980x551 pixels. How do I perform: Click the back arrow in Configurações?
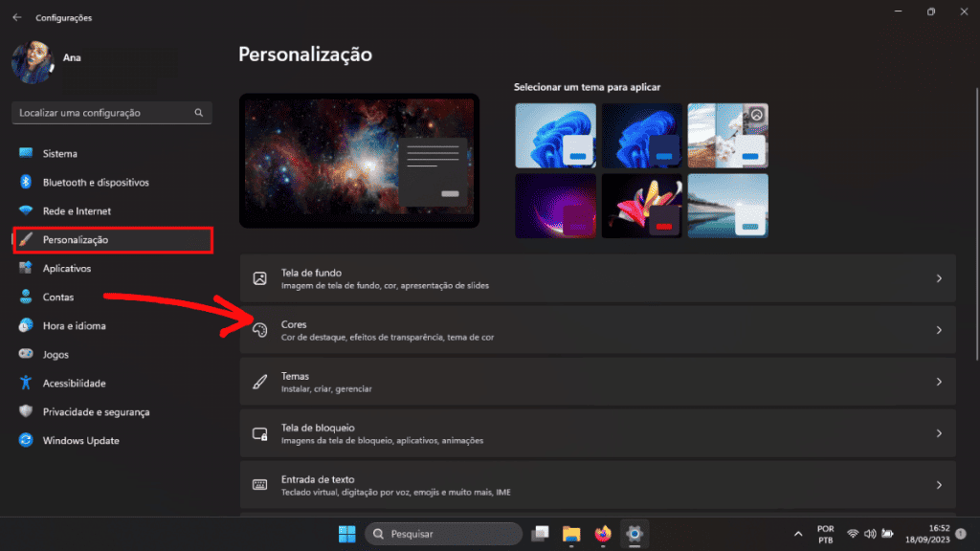(17, 17)
